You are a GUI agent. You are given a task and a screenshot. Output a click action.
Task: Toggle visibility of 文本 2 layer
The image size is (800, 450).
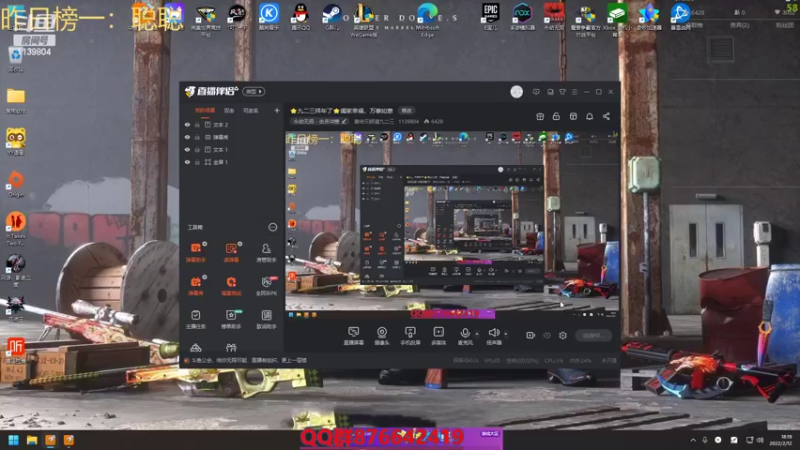pos(187,124)
